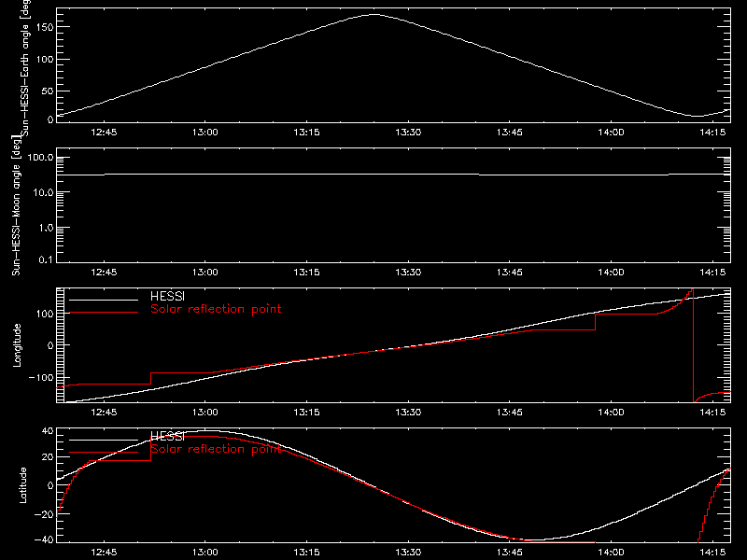Select 13:00 time label under Earth angle plot
747x560 pixels.
coord(205,132)
